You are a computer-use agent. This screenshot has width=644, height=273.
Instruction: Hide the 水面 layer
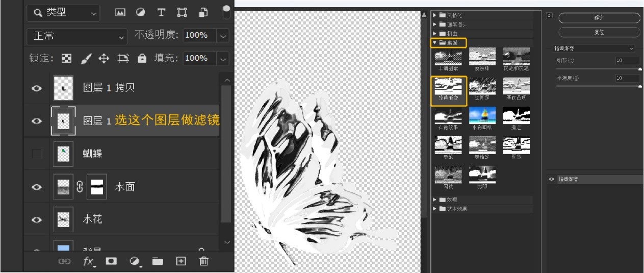[x=37, y=187]
